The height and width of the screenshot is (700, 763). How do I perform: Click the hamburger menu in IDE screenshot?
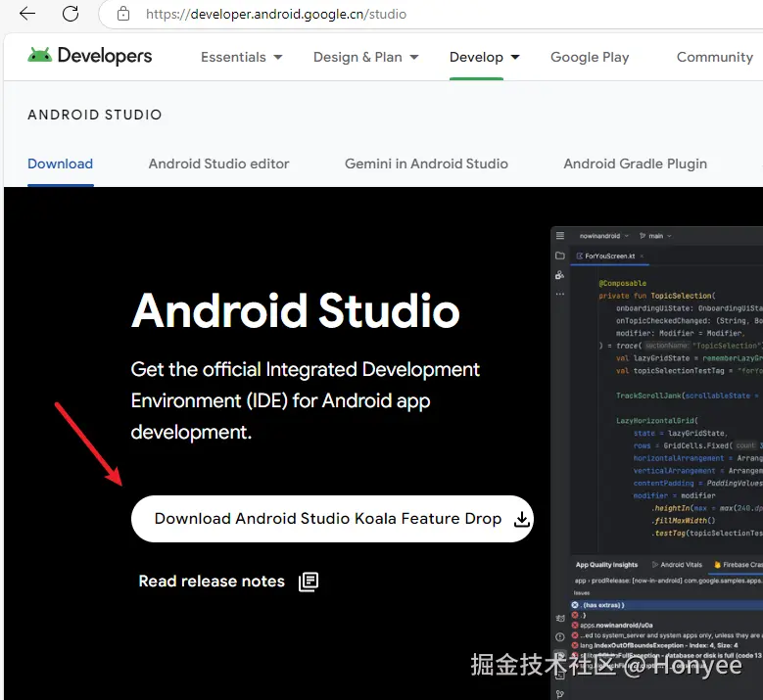[x=560, y=236]
